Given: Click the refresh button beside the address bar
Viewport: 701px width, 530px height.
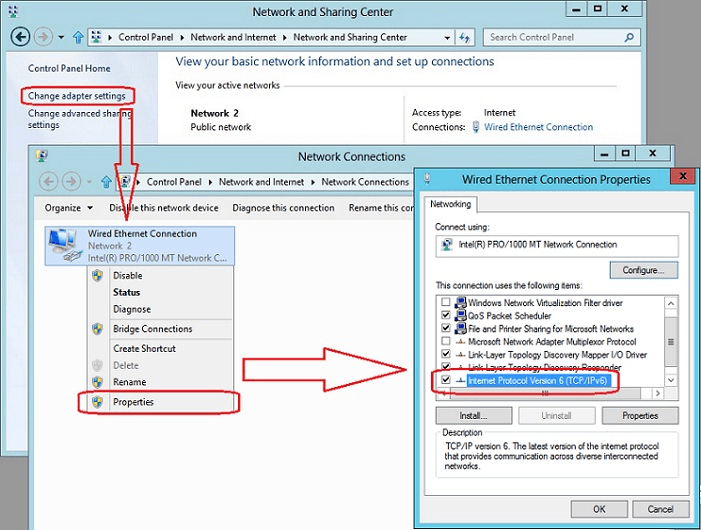Looking at the screenshot, I should (x=465, y=37).
